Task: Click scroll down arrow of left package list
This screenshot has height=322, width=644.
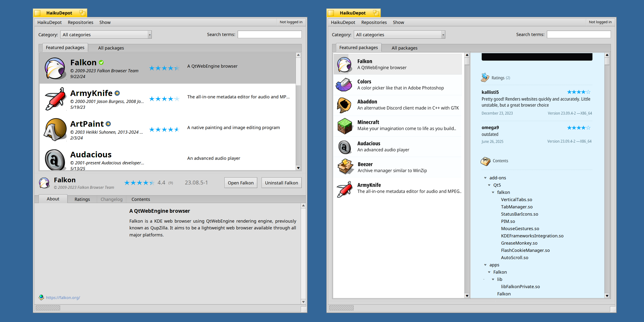Action: click(x=298, y=168)
